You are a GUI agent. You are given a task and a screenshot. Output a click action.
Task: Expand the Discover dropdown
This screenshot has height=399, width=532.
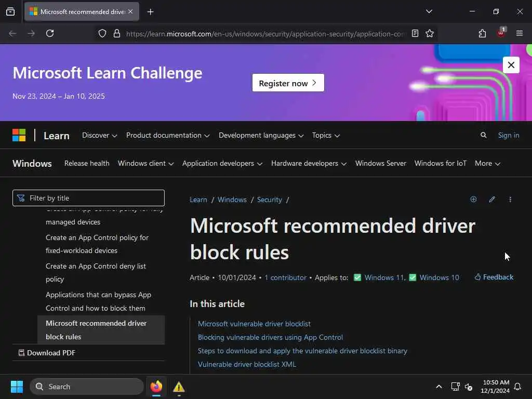(99, 136)
